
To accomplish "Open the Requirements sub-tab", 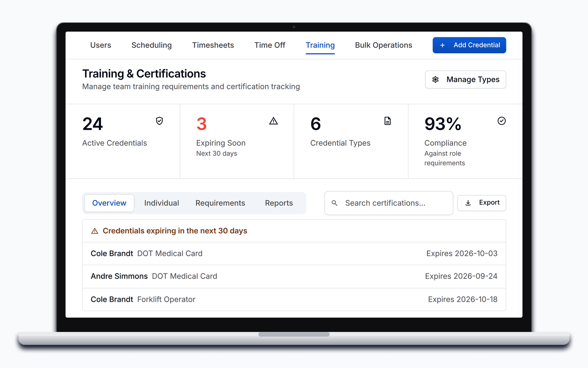I will click(x=220, y=203).
